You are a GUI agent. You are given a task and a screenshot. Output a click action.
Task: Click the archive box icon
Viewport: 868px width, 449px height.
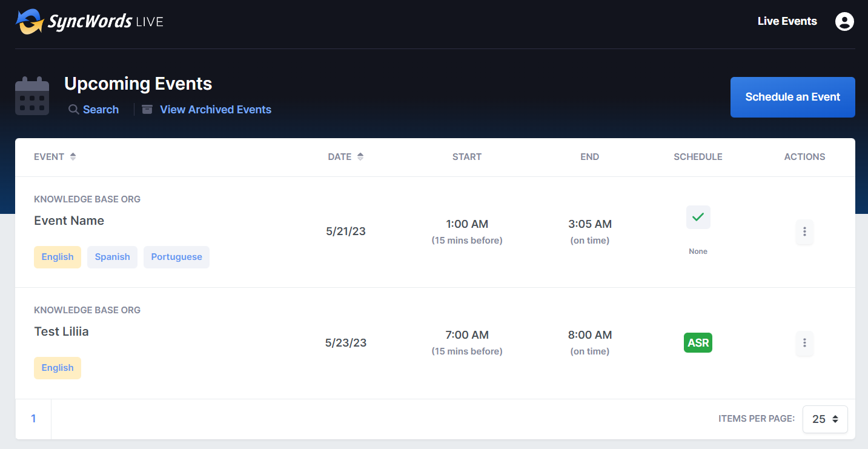point(147,110)
